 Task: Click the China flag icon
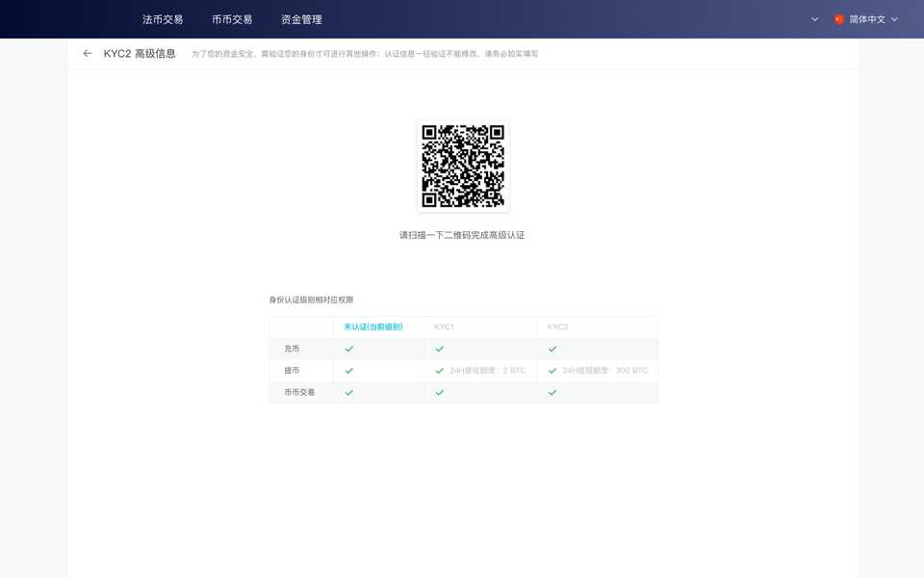coord(839,19)
